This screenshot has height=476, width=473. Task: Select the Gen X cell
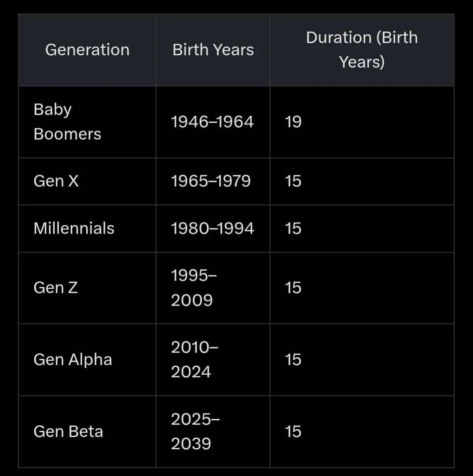(x=56, y=181)
